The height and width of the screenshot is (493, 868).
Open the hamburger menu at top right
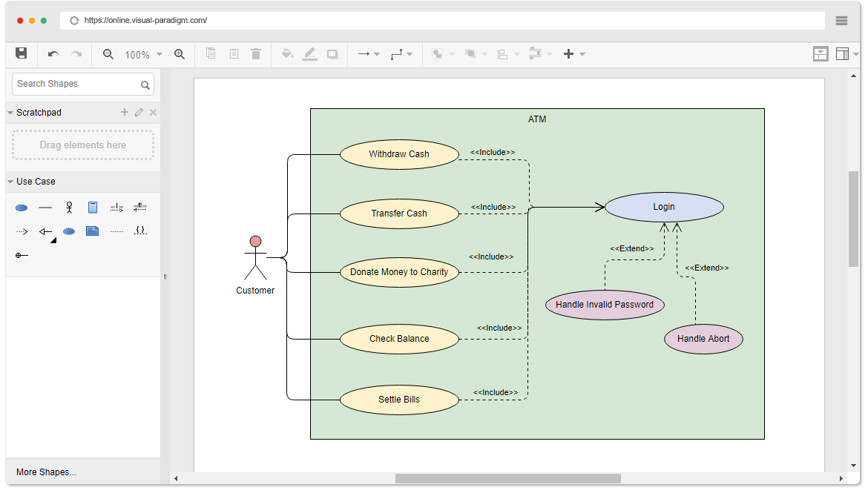tap(841, 21)
